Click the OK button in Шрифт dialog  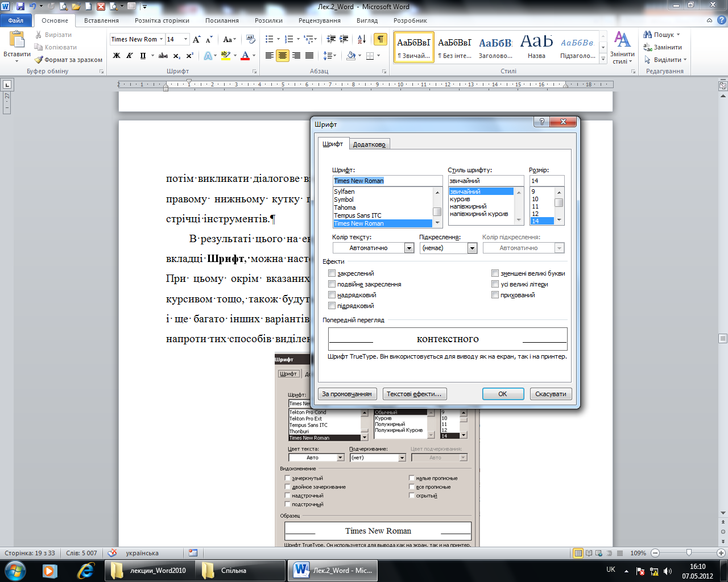(503, 394)
